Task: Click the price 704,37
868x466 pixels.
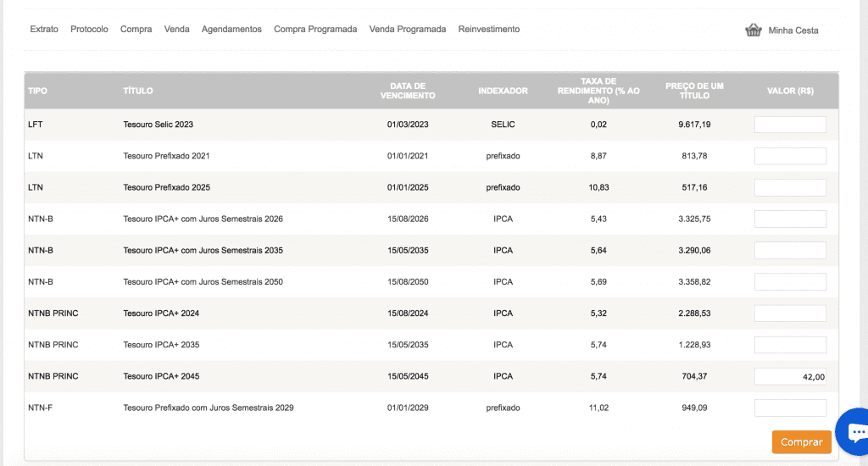Action: point(694,376)
